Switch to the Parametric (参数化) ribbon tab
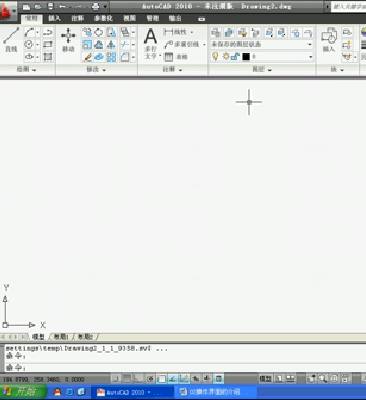Viewport: 366px width, 400px height. click(103, 18)
